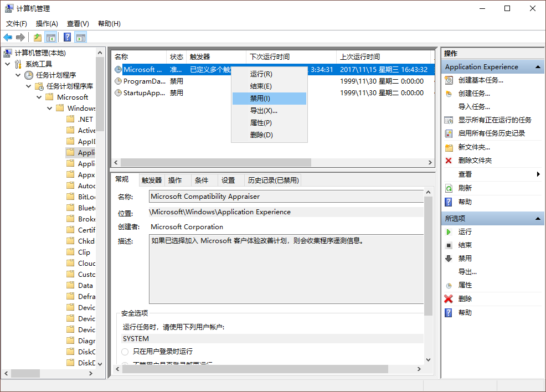Click the 刷新 refresh icon in the Actions pane
546x392 pixels.
click(450, 188)
